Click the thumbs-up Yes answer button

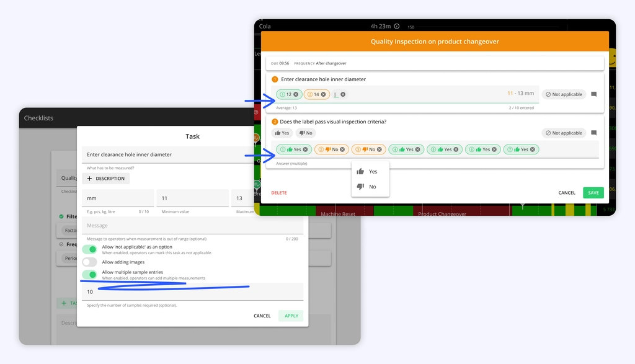(282, 133)
